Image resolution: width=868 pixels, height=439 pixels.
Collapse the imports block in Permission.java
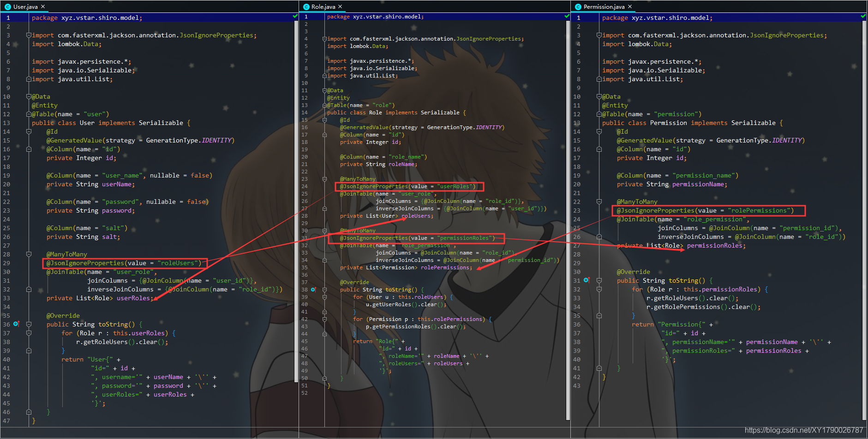(599, 35)
